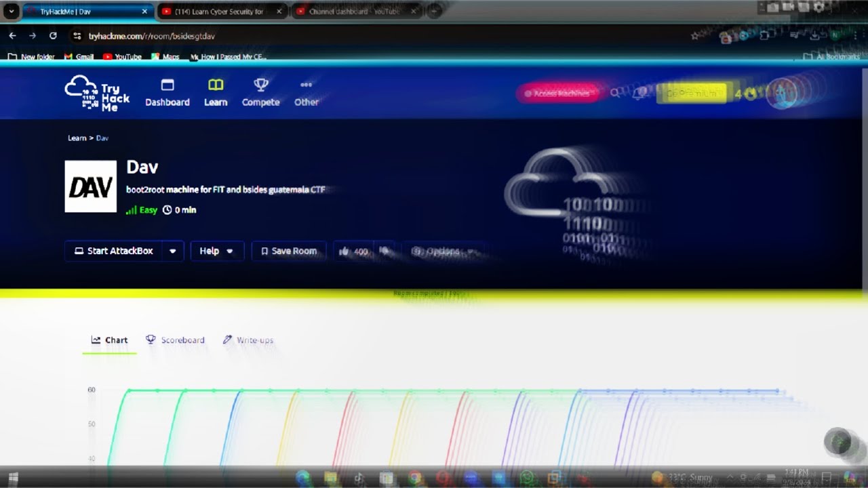Switch to the Scoreboard tab
The image size is (868, 488).
[175, 340]
